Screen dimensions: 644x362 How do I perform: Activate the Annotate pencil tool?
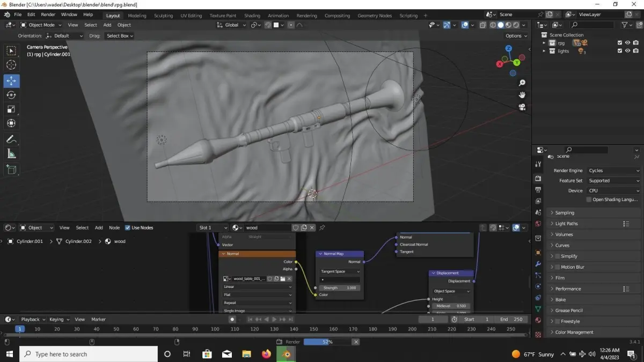(11, 139)
